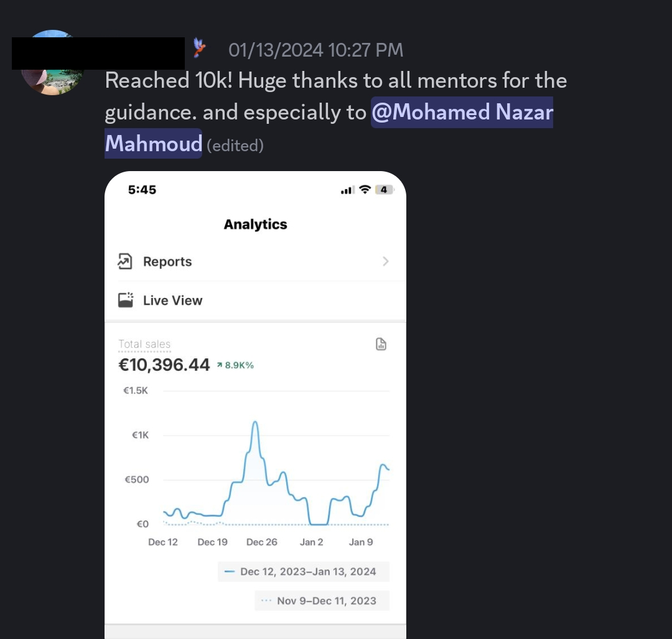Click the €10,396.44 sales figure
The width and height of the screenshot is (672, 639).
(164, 365)
